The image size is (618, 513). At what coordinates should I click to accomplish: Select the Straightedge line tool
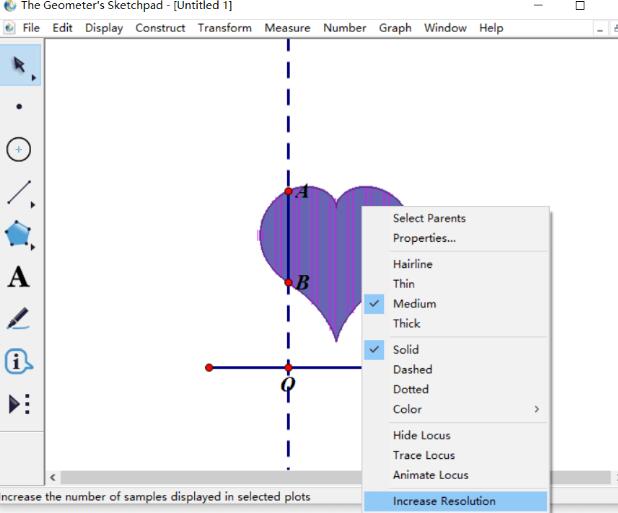pyautogui.click(x=19, y=192)
